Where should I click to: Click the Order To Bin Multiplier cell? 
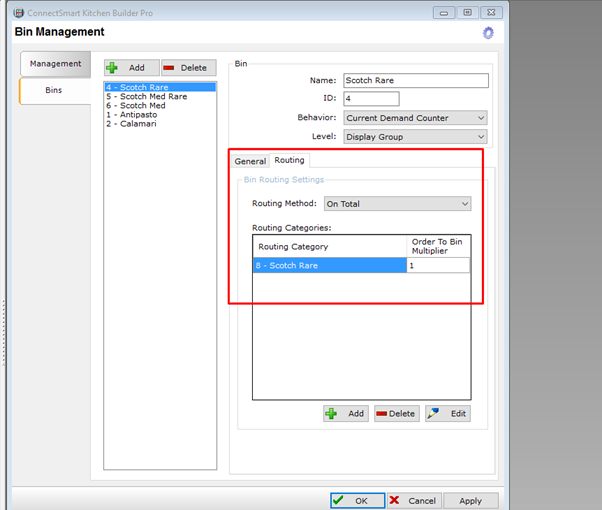pyautogui.click(x=437, y=266)
